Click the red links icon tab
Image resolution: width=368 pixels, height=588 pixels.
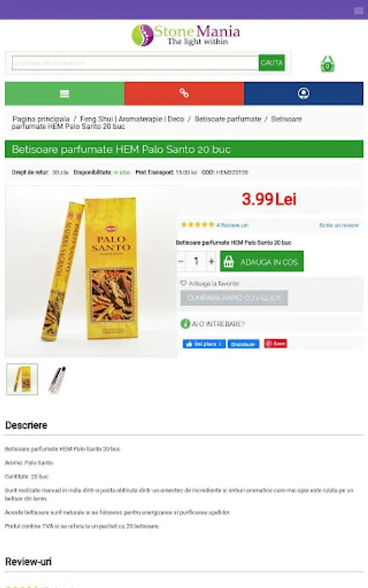coord(184,93)
